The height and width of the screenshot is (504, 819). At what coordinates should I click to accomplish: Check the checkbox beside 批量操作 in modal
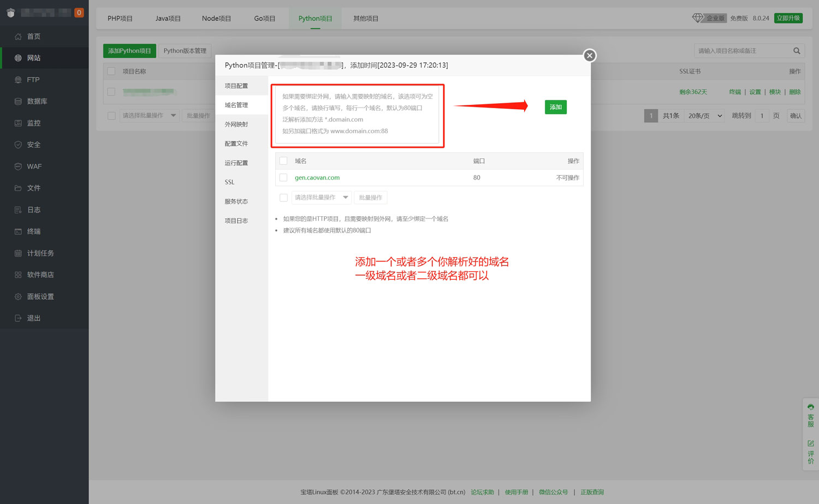pyautogui.click(x=283, y=197)
